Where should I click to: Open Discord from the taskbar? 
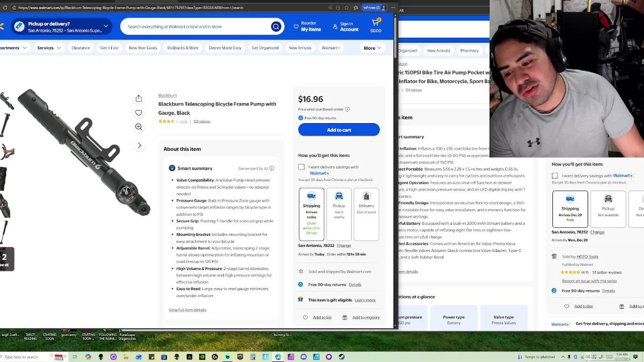click(x=303, y=357)
